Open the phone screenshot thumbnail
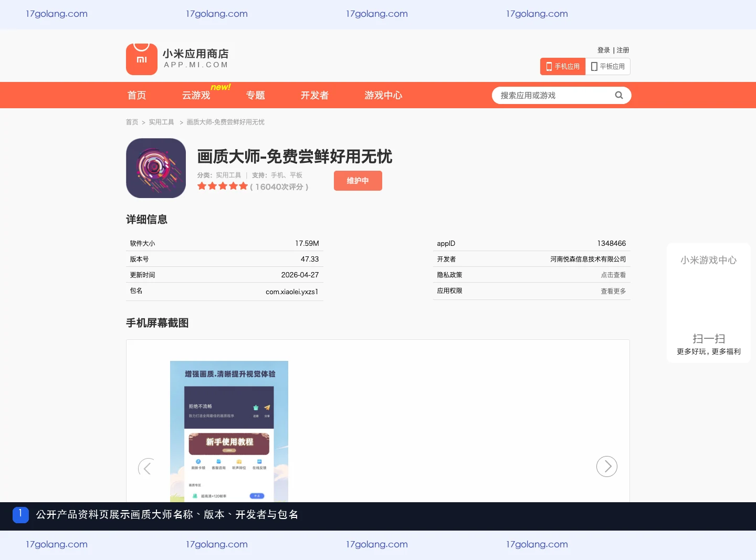The width and height of the screenshot is (756, 560). click(x=229, y=431)
